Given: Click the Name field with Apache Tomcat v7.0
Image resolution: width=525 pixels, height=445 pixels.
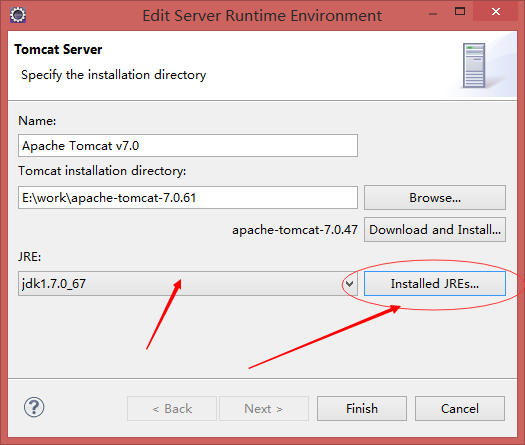Looking at the screenshot, I should 188,145.
